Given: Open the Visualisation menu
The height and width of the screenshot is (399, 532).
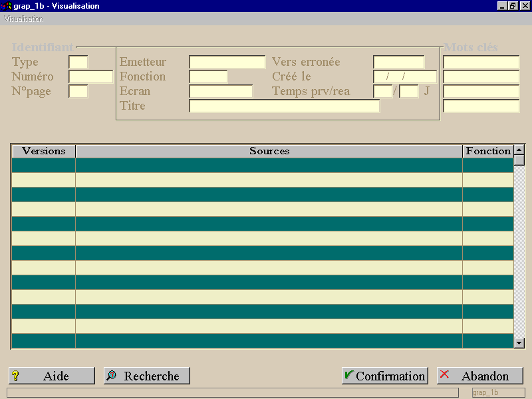Looking at the screenshot, I should pyautogui.click(x=23, y=19).
